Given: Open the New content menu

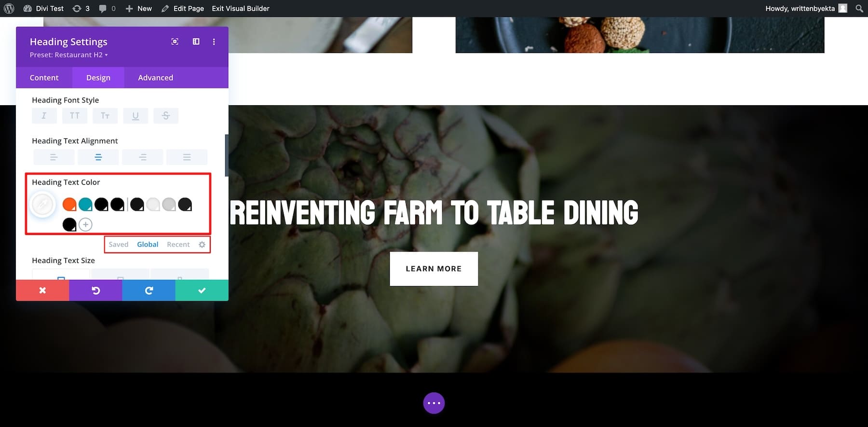Looking at the screenshot, I should 138,9.
